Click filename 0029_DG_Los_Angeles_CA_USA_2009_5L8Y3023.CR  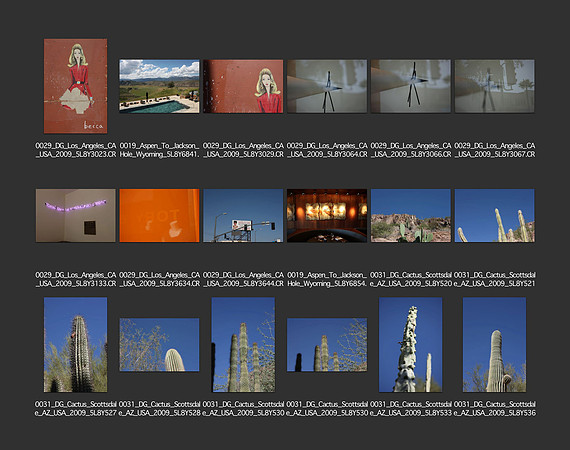pyautogui.click(x=76, y=150)
